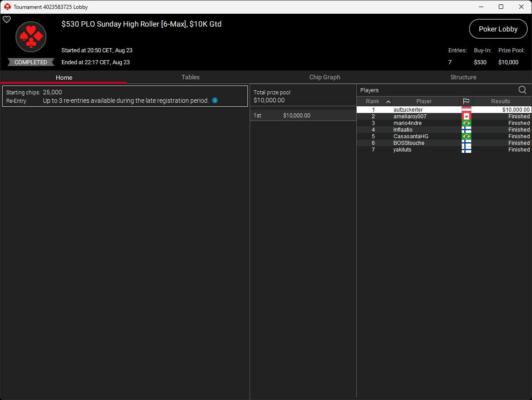
Task: Select player row yakiluts
Action: click(444, 149)
